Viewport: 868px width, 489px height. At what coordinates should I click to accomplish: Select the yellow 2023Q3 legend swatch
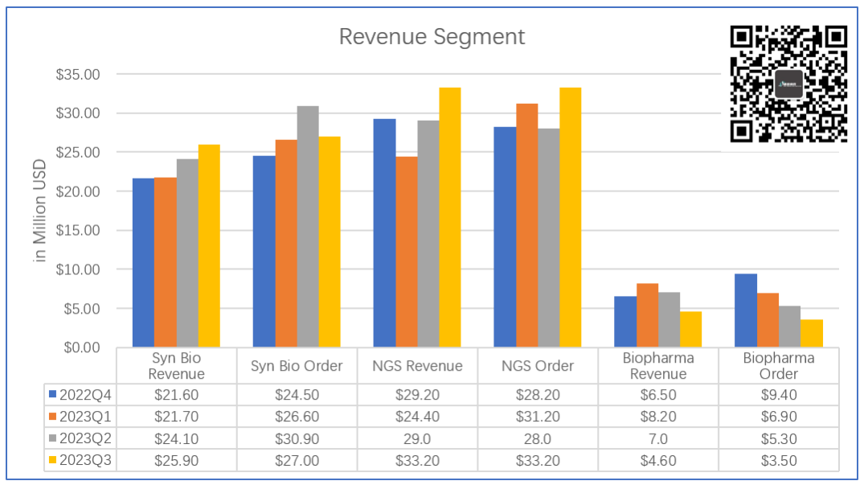tap(54, 460)
